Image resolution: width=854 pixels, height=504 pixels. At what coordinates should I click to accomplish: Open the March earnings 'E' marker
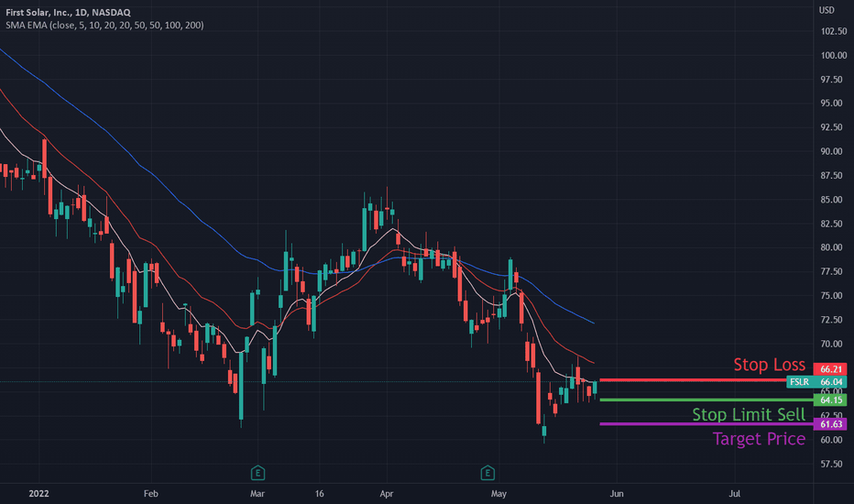coord(257,473)
